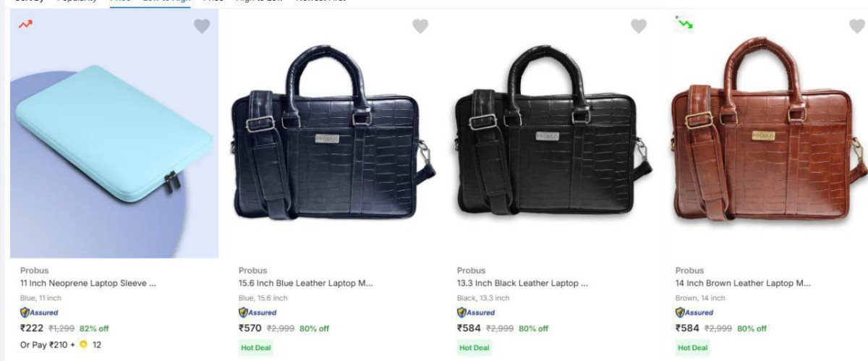Favorite the black leather laptop bag
868x361 pixels.
click(x=639, y=26)
